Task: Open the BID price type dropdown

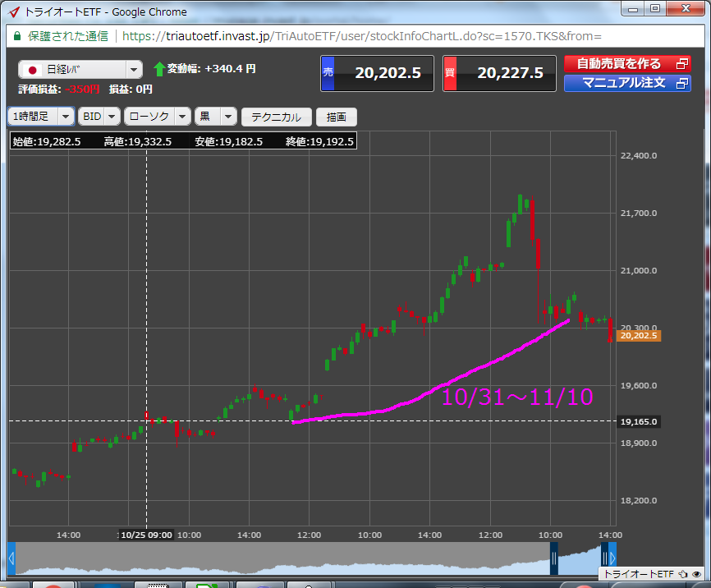Action: [99, 117]
